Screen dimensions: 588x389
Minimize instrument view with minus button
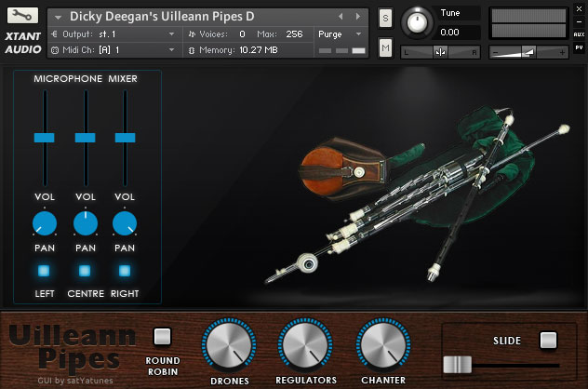click(x=579, y=21)
